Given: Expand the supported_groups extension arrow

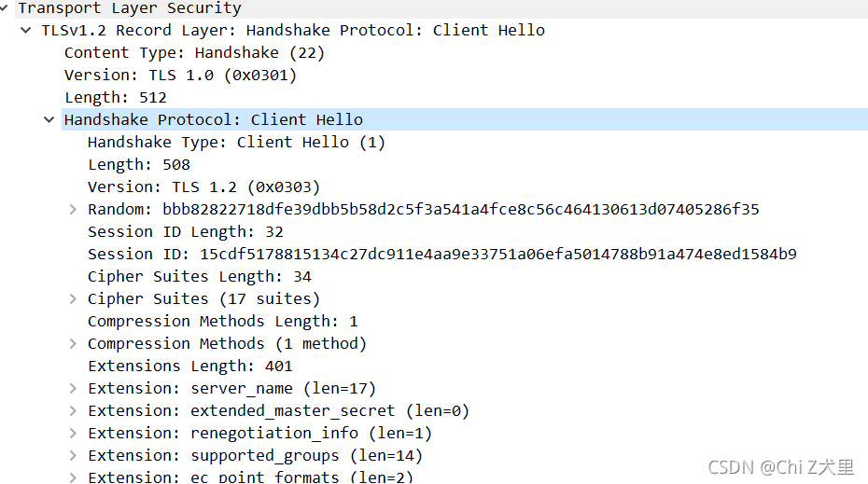Looking at the screenshot, I should coord(73,456).
